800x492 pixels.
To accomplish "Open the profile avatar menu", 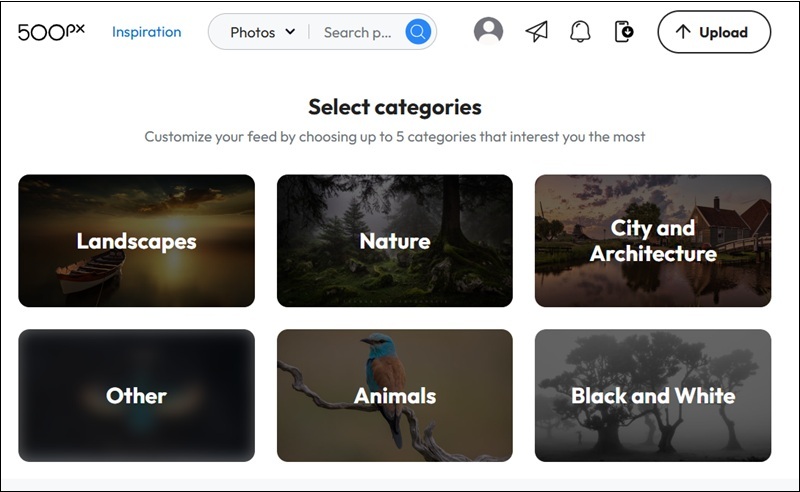I will pyautogui.click(x=488, y=32).
